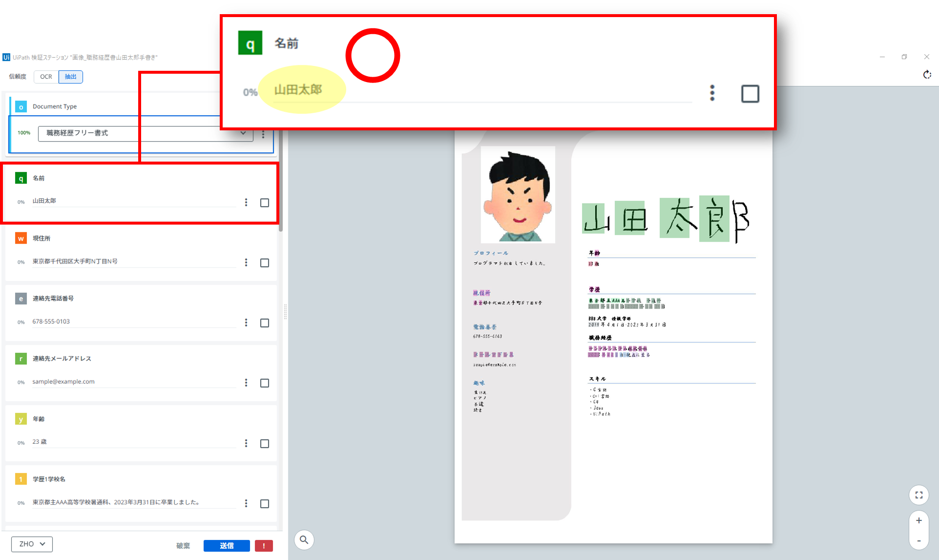Click the magnifier search icon
The width and height of the screenshot is (939, 560).
pyautogui.click(x=304, y=539)
